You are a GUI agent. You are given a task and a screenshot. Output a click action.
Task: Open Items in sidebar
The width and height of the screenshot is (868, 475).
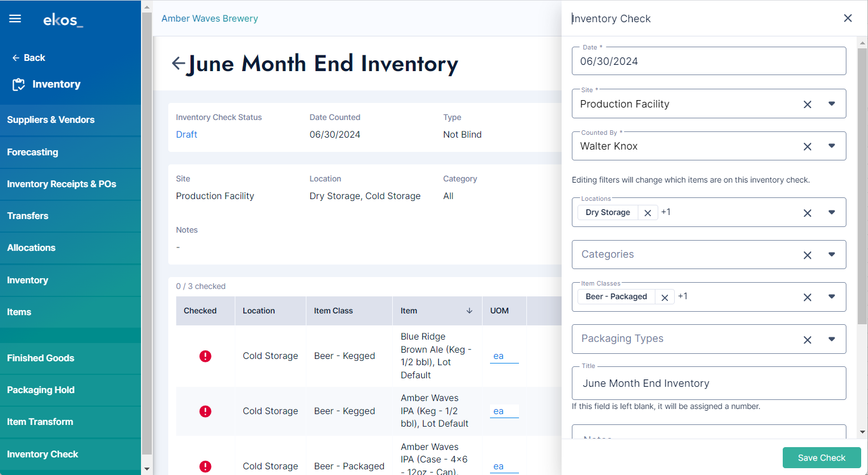tap(70, 312)
